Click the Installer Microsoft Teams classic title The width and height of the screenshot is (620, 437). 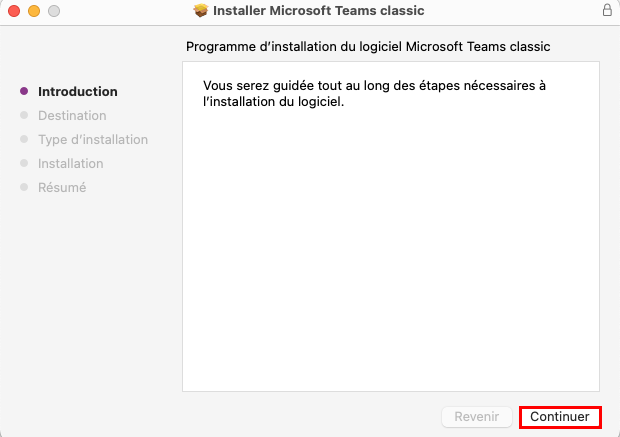point(318,10)
